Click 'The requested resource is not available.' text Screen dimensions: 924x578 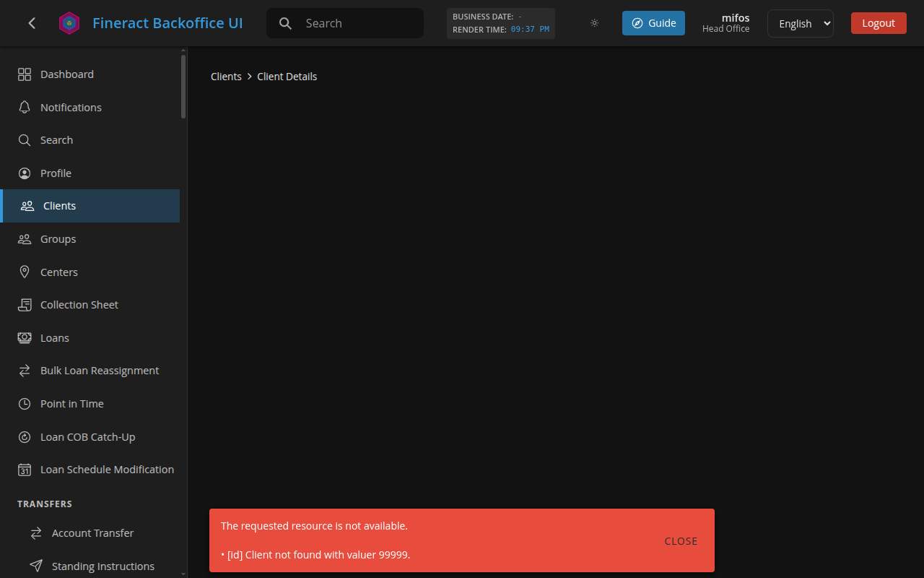coord(314,526)
